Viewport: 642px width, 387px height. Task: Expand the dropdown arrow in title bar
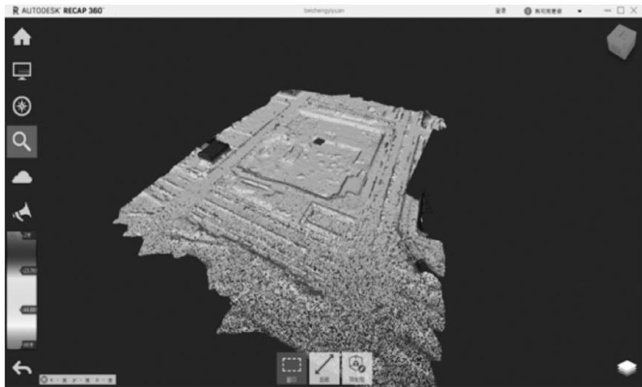[580, 11]
